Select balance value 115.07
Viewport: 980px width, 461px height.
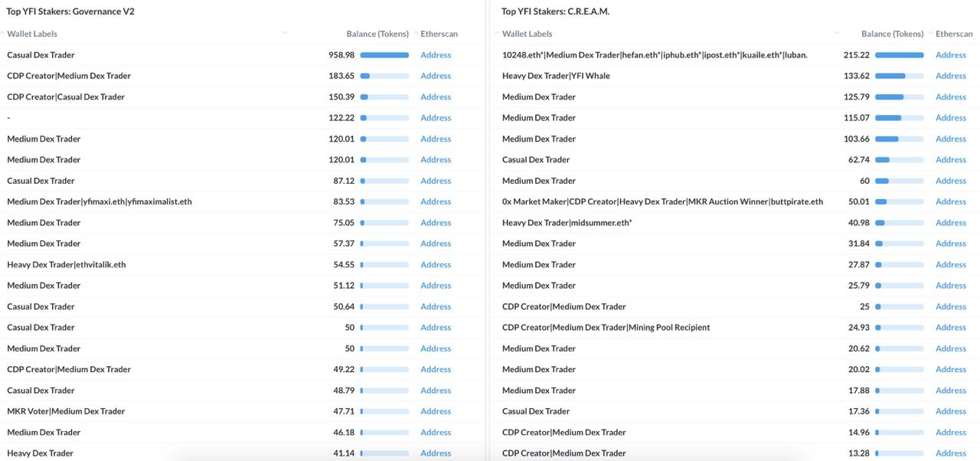[857, 118]
